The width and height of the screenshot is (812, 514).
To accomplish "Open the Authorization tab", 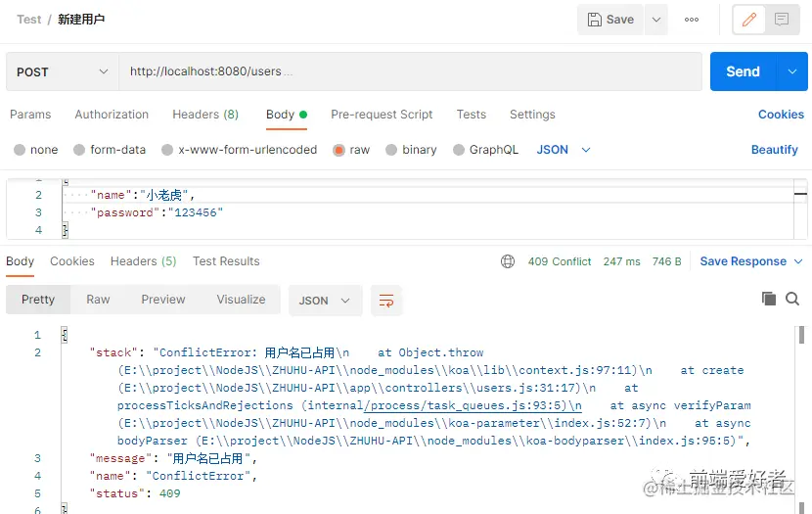I will coord(112,114).
